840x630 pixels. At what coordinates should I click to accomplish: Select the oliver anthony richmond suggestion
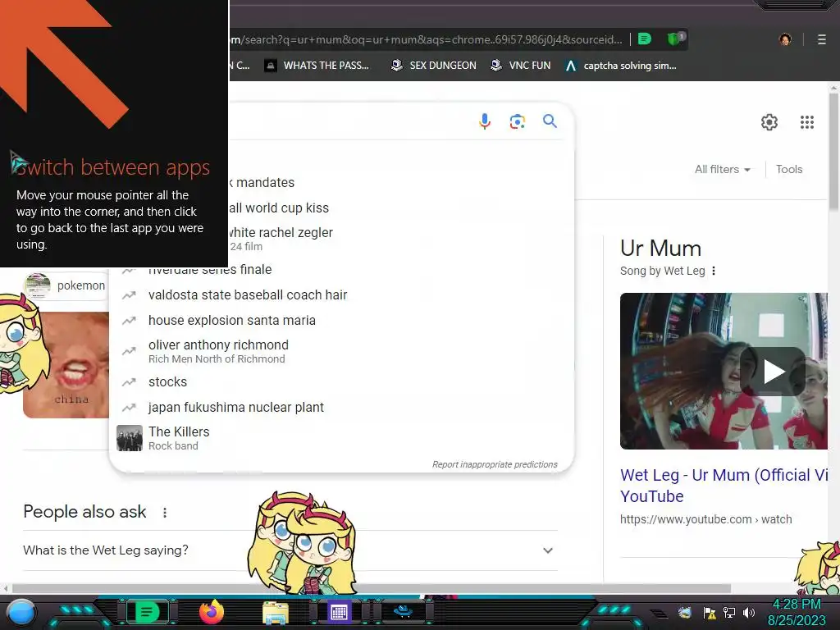[340, 351]
